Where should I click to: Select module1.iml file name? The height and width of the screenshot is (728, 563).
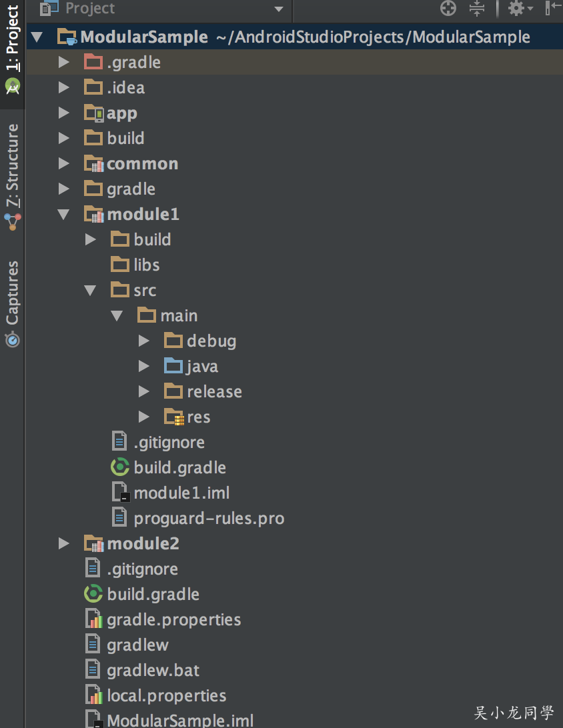point(181,493)
